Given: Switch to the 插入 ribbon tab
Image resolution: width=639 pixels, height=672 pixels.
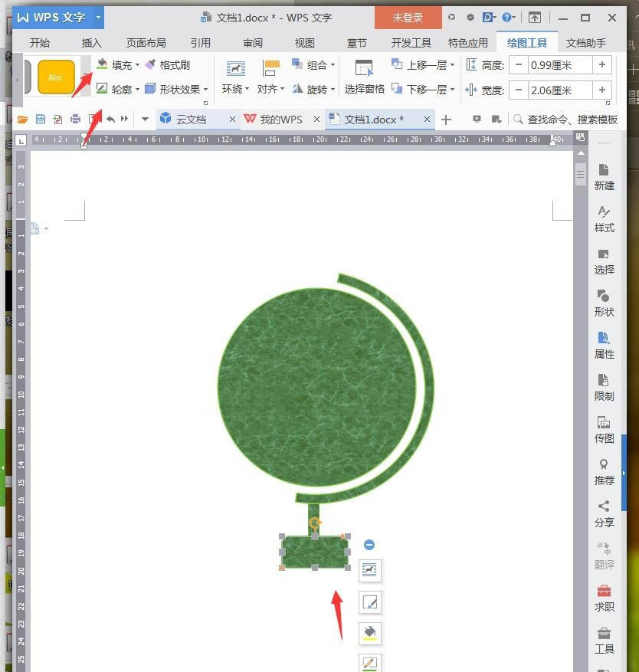Looking at the screenshot, I should click(x=92, y=43).
